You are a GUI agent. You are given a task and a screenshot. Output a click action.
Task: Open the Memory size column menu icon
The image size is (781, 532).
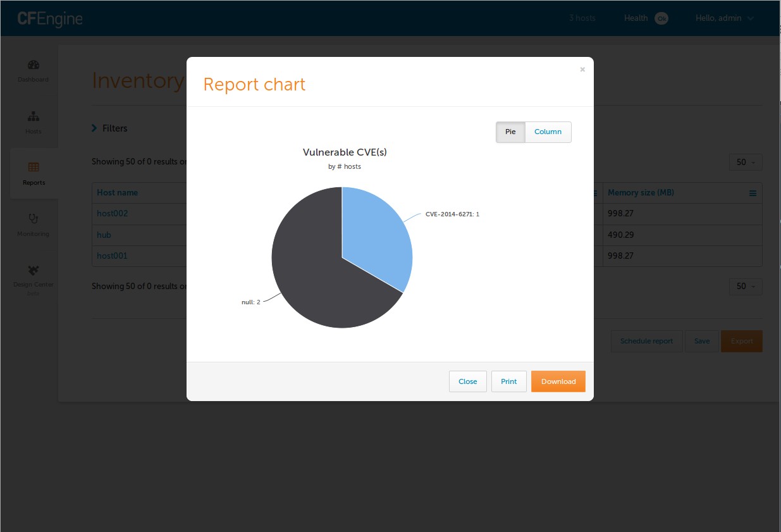click(x=753, y=193)
